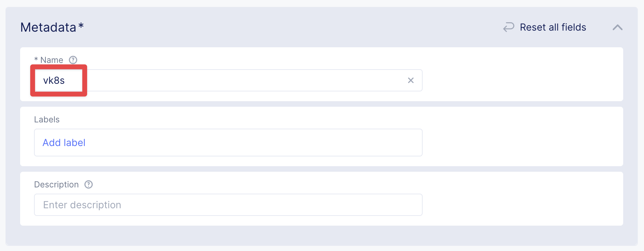The image size is (644, 251).
Task: Click blank space right of the Name input
Action: (x=520, y=81)
